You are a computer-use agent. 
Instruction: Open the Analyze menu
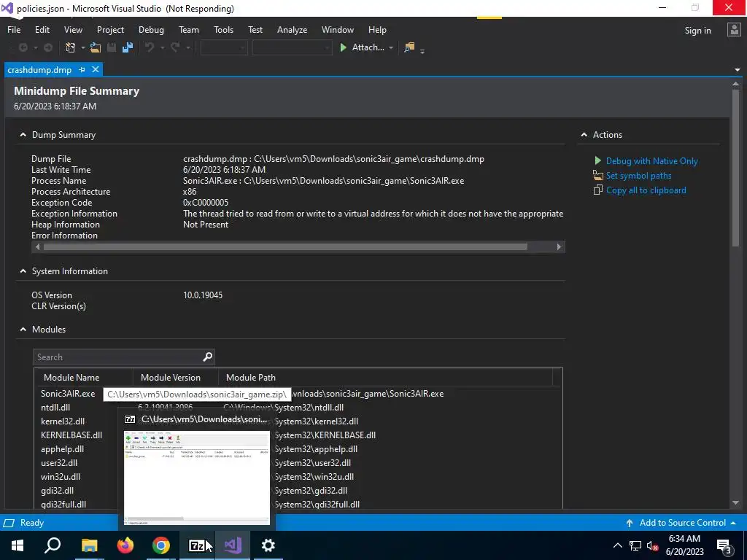tap(292, 29)
